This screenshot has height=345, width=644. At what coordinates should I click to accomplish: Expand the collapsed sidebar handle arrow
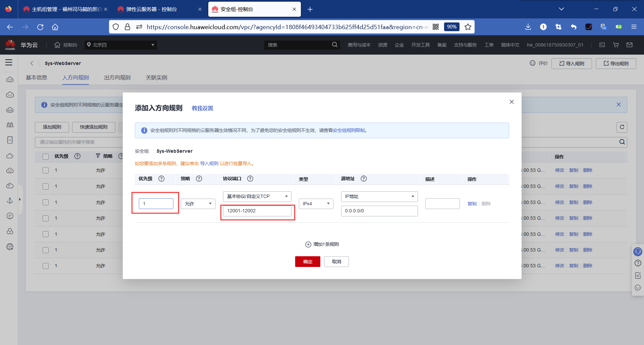click(20, 200)
